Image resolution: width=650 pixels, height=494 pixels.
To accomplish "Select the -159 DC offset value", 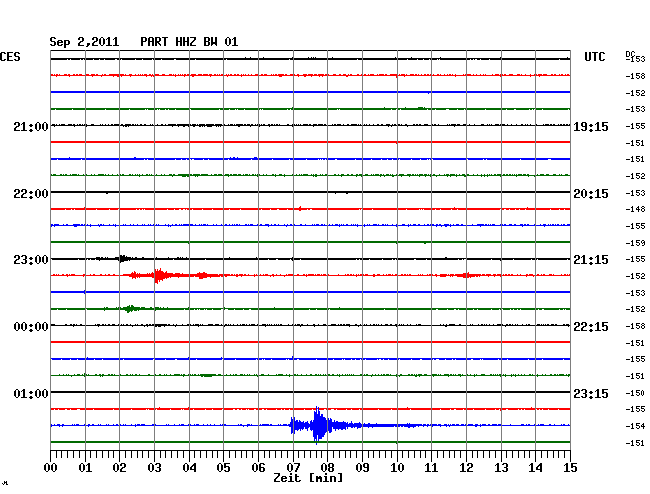I will pos(635,242).
